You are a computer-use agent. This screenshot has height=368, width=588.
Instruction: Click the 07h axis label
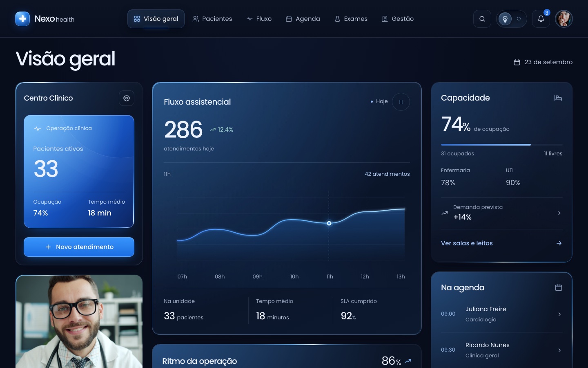(x=182, y=277)
